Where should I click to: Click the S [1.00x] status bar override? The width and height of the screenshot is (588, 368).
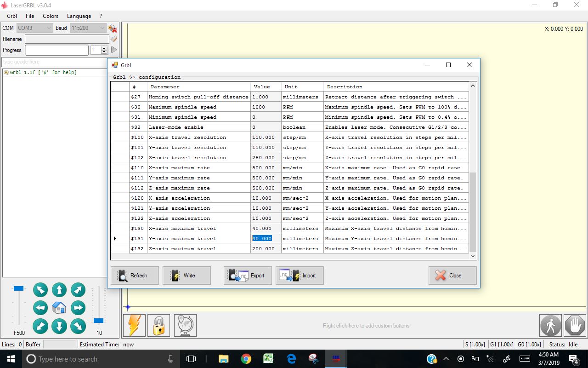[x=475, y=344]
